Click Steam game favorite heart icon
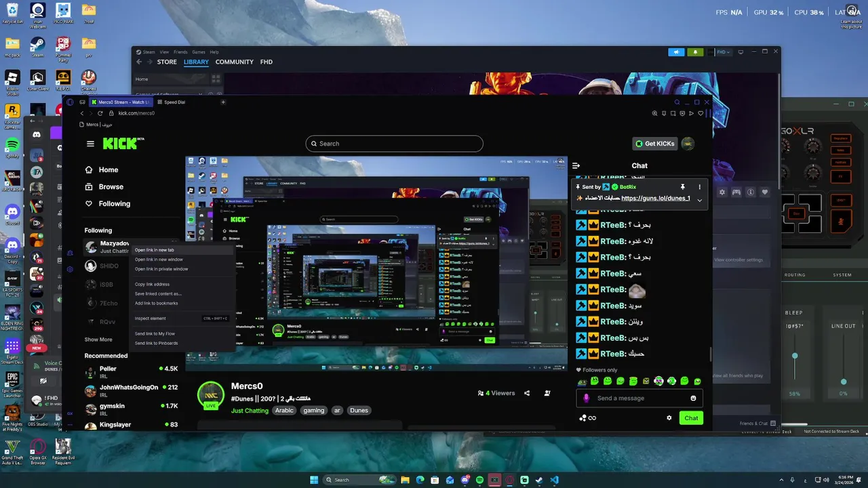 coord(765,192)
